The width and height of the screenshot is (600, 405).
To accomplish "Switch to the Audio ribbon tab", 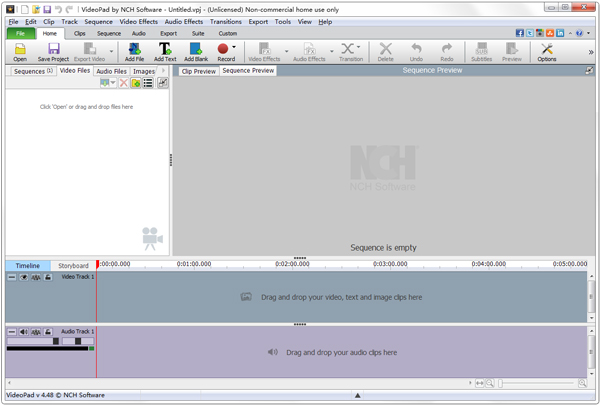I will pyautogui.click(x=139, y=33).
